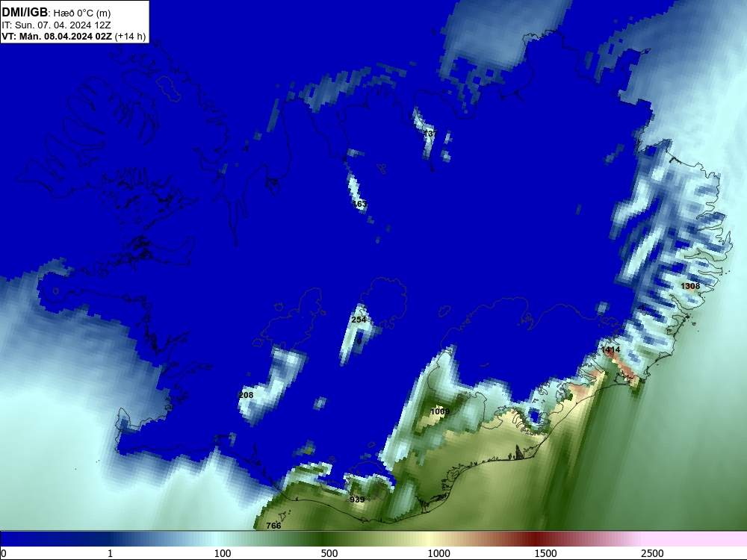The image size is (747, 560).
Task: Click the map value label 766
Action: click(273, 525)
